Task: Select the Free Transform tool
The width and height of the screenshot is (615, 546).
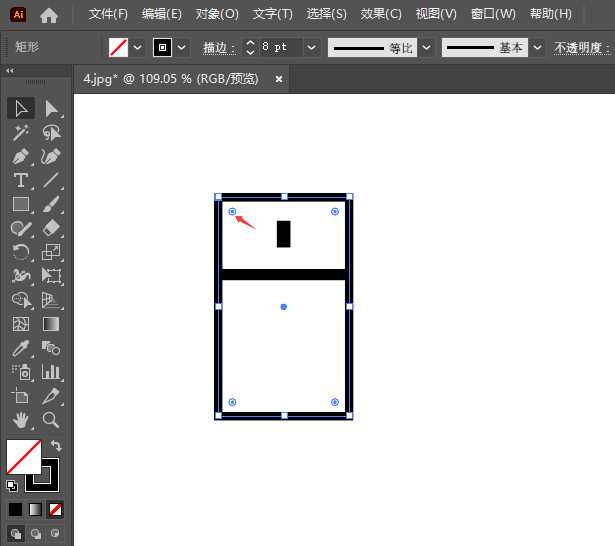Action: (x=51, y=276)
